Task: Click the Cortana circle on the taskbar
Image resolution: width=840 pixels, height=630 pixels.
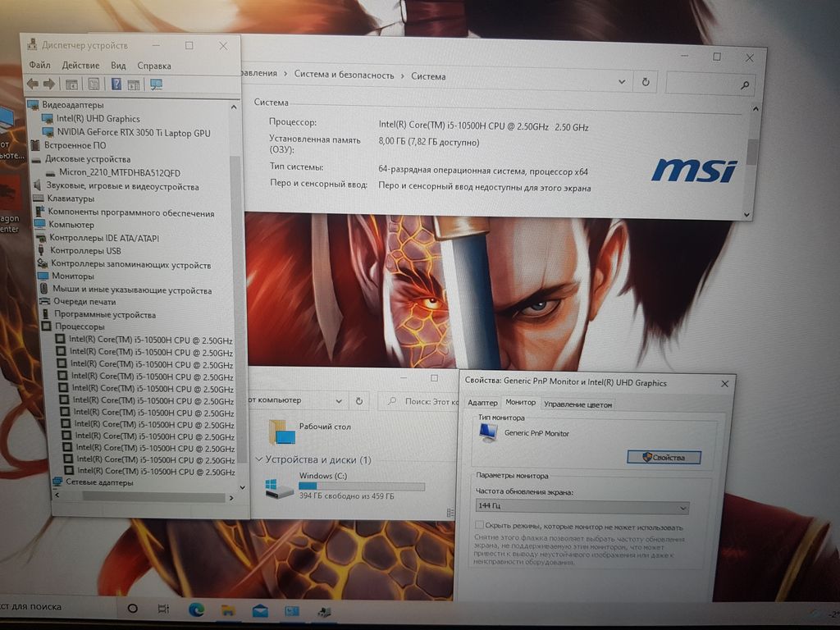Action: (132, 608)
